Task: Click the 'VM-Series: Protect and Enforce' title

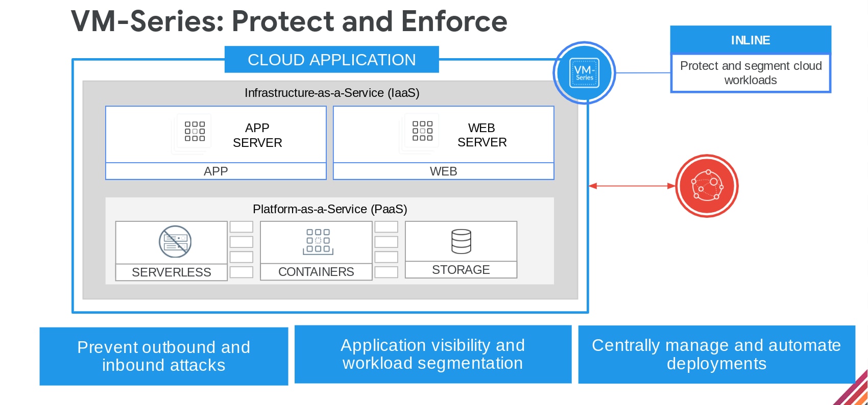Action: (289, 21)
